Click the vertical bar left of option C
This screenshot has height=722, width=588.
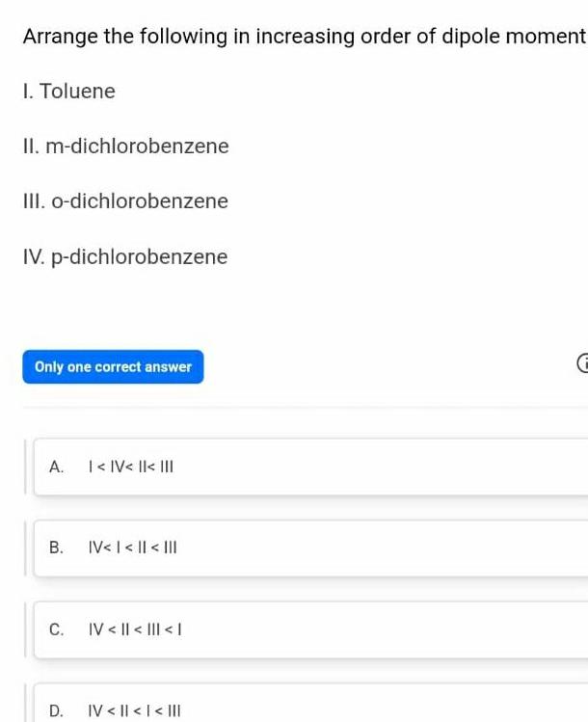point(26,630)
